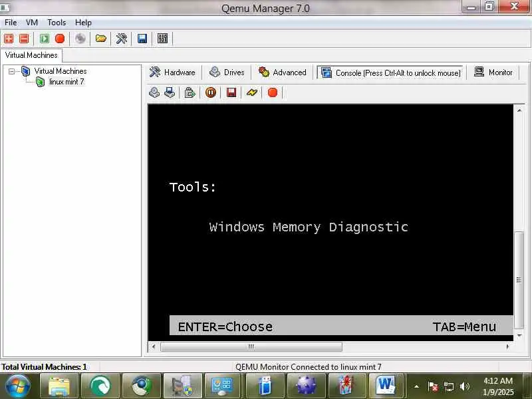Select the Console tab
Image resolution: width=532 pixels, height=399 pixels.
390,72
